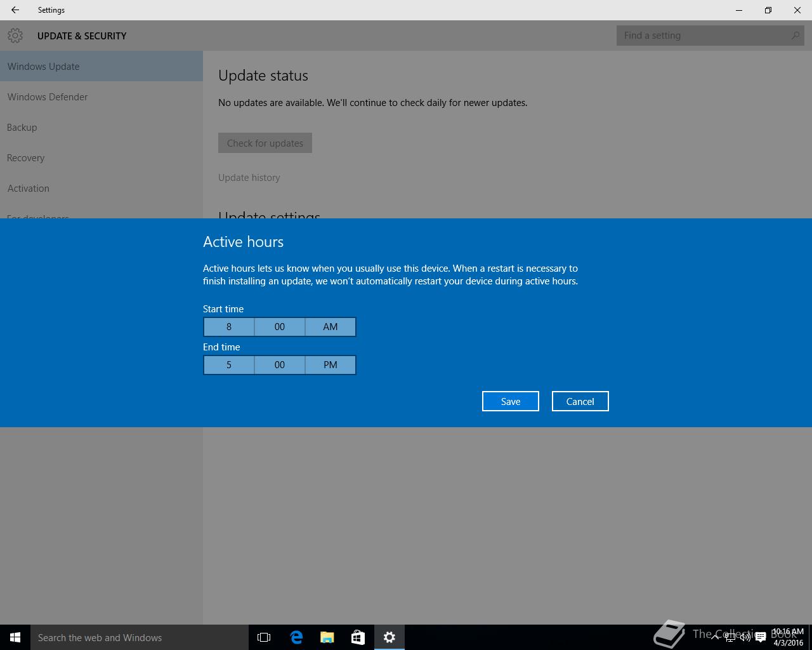Select the End time hour value 5
Screen dimensions: 812x650
(229, 365)
